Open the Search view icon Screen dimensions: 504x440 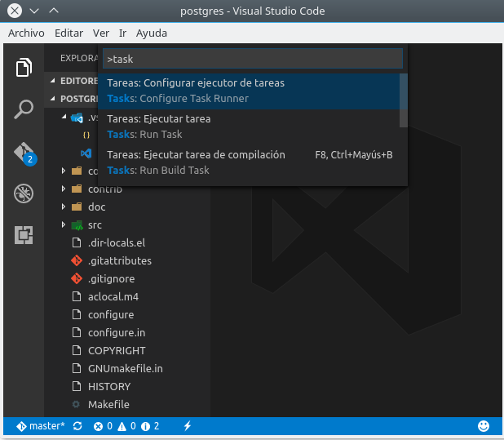click(24, 109)
